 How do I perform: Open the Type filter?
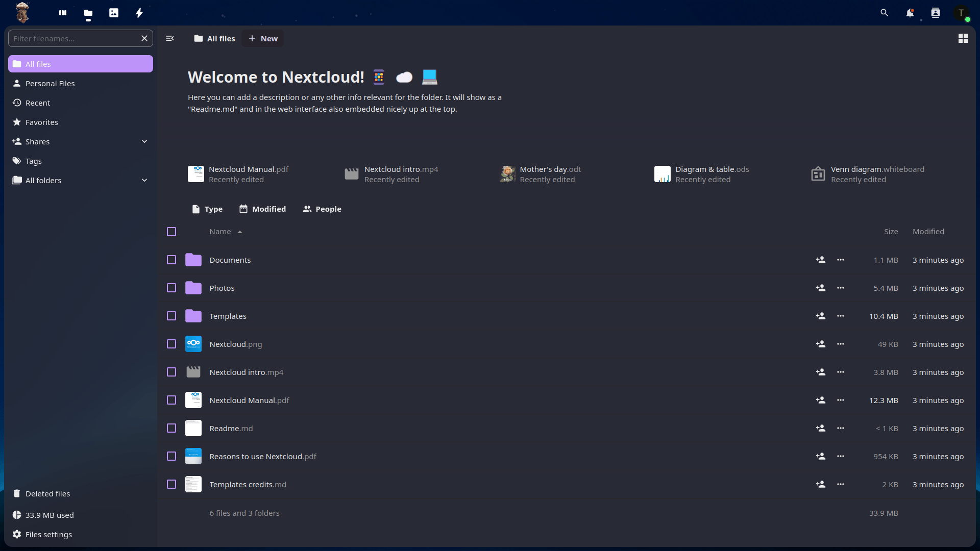click(207, 209)
